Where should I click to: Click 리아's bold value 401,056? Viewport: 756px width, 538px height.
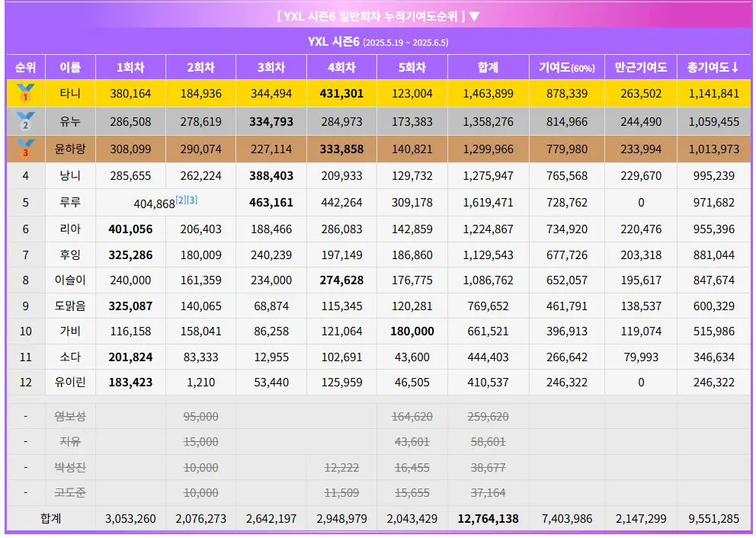click(130, 229)
